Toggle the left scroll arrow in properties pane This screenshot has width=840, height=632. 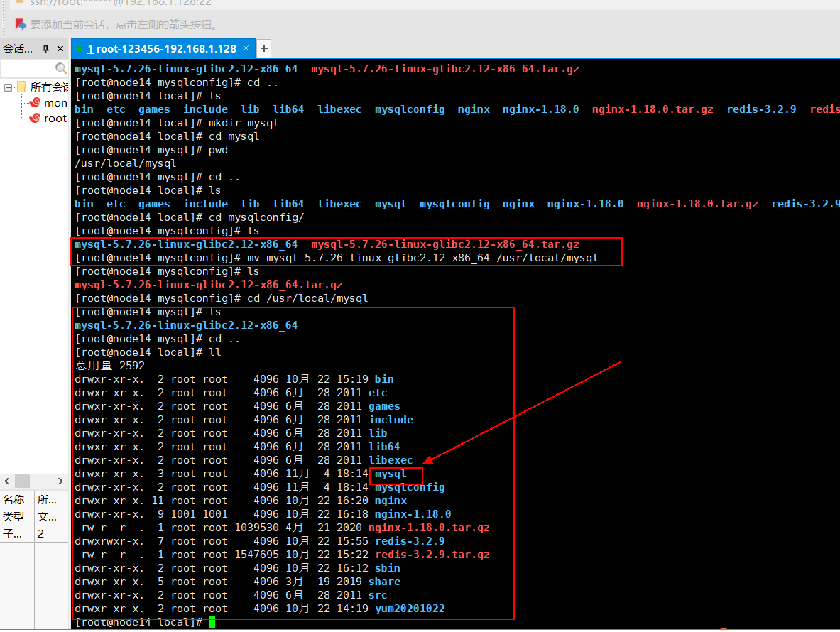[6, 481]
